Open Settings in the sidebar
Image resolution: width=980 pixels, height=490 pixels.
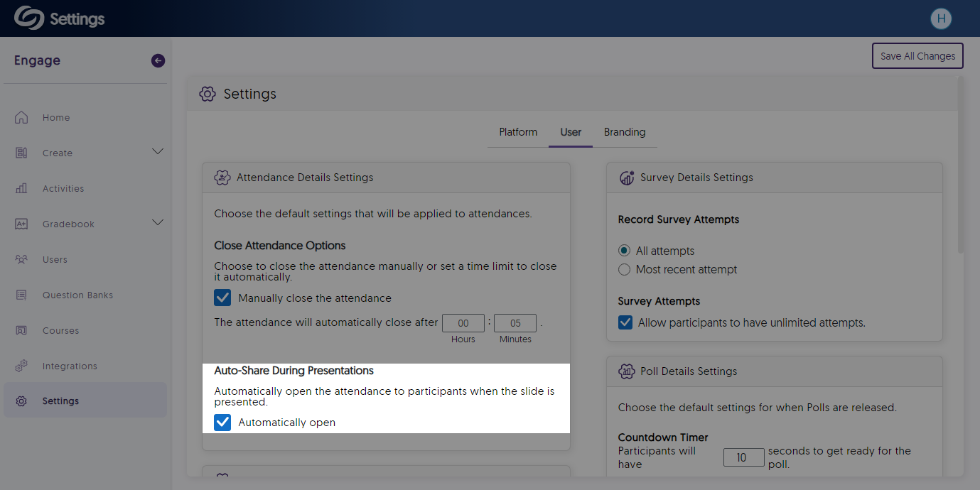(x=60, y=401)
